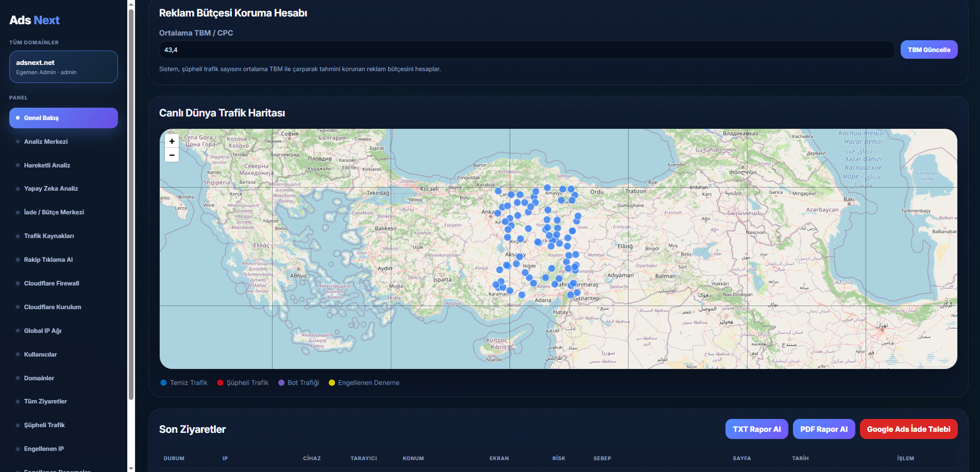Open Global IP Ağı
The width and height of the screenshot is (980, 472).
[63, 331]
